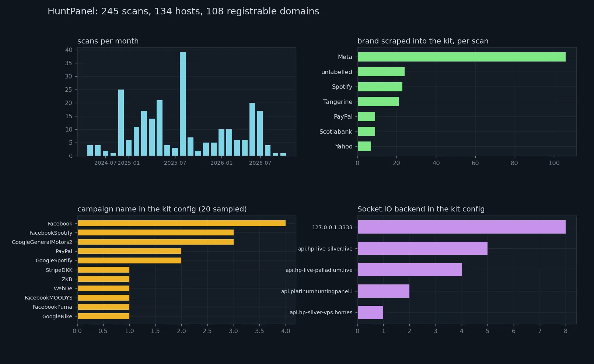Select the PayPal bar in brand chart
Screen dimensions: 594x364
(366, 116)
